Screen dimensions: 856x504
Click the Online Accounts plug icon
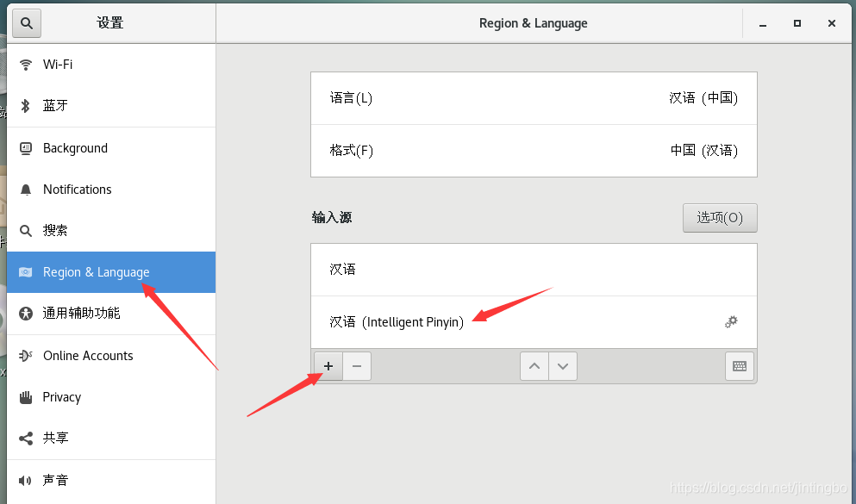pos(26,356)
